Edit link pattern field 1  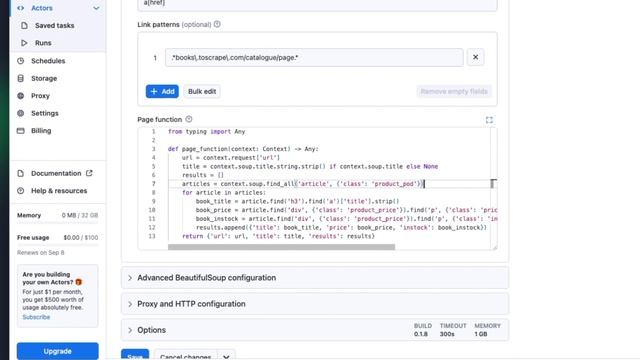click(x=314, y=58)
